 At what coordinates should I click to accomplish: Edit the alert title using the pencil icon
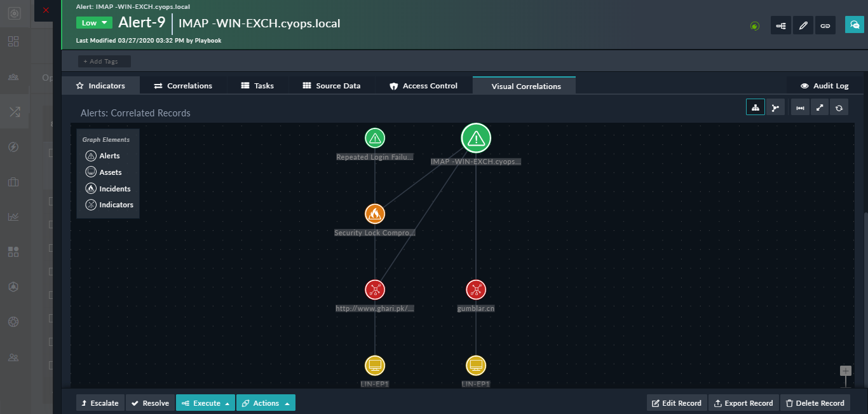coord(803,25)
